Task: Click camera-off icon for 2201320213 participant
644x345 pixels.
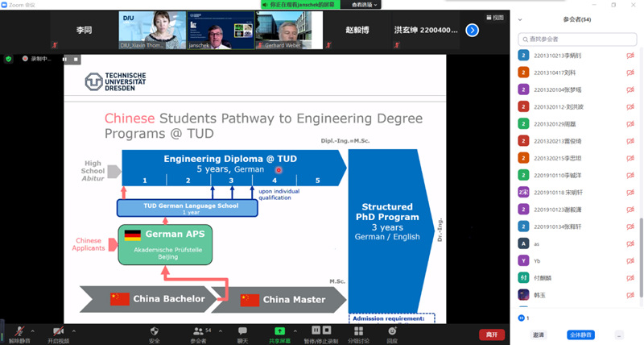Action: click(x=630, y=141)
